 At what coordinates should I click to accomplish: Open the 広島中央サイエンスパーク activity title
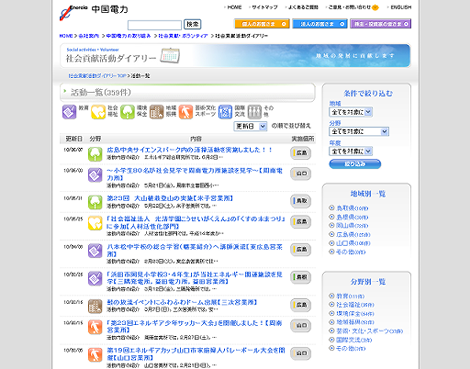click(190, 150)
